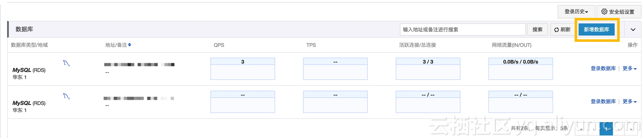Click the MySQL dolphin icon in first row
Viewport: 644px width, 138px height.
click(66, 63)
